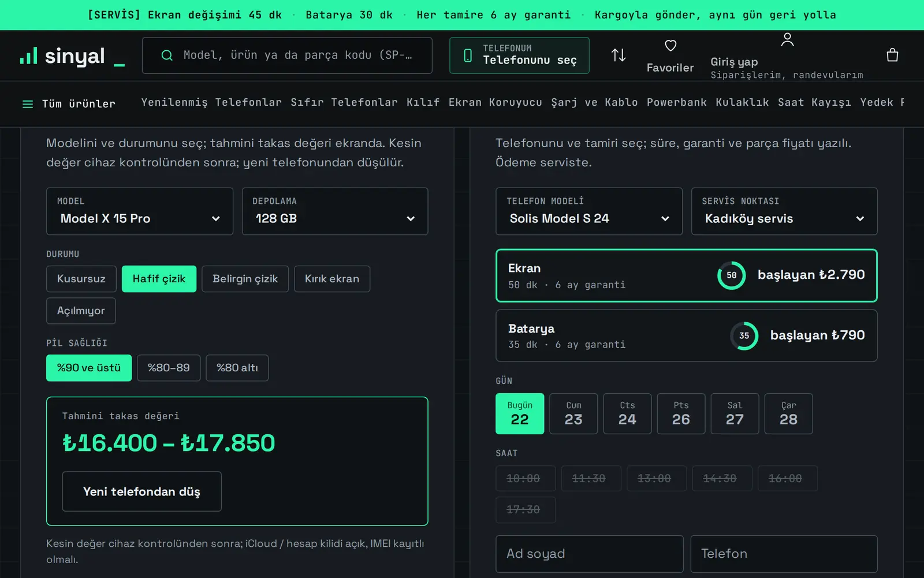Image resolution: width=924 pixels, height=578 pixels.
Task: Select Kusursuz condition
Action: [81, 279]
